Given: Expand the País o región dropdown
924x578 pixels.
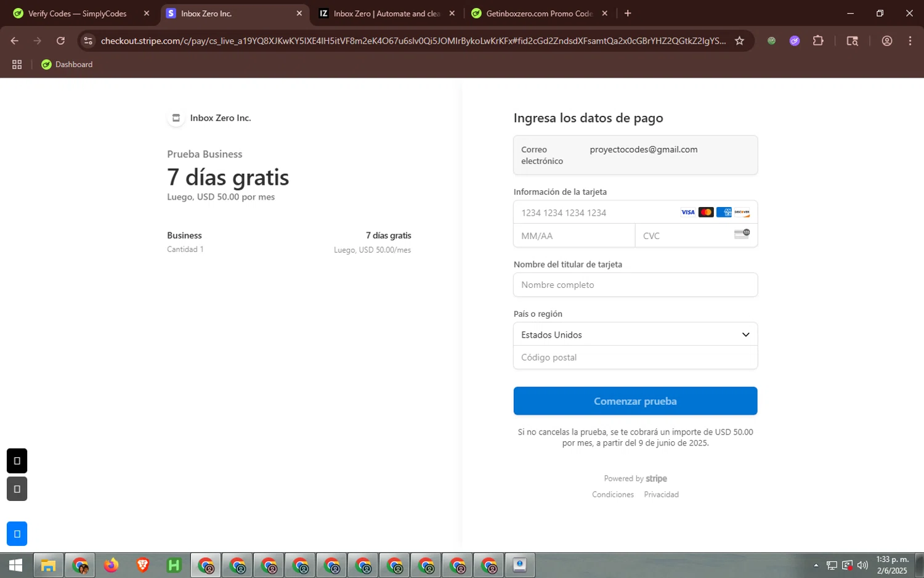Looking at the screenshot, I should click(635, 335).
